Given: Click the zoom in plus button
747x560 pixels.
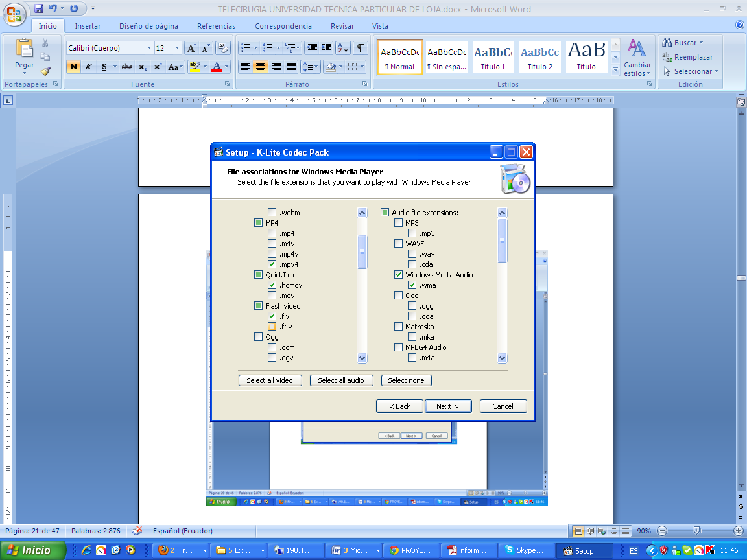Looking at the screenshot, I should (x=739, y=530).
